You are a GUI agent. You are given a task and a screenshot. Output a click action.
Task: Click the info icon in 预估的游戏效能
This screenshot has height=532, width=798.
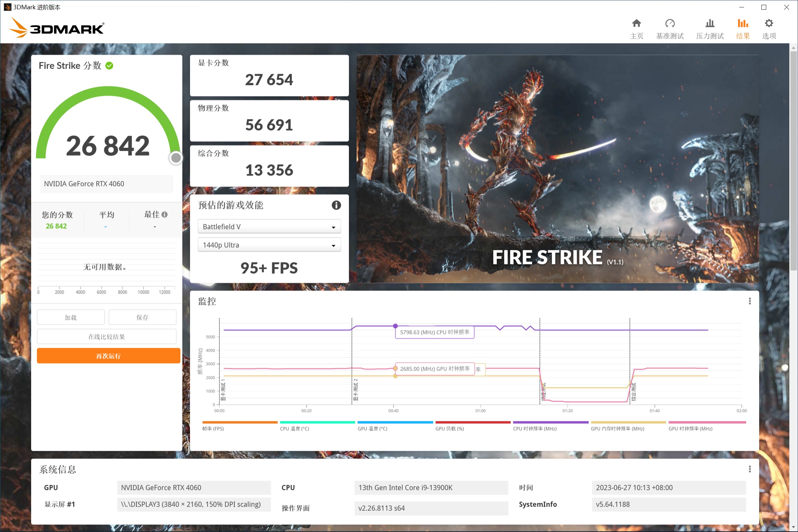(336, 205)
